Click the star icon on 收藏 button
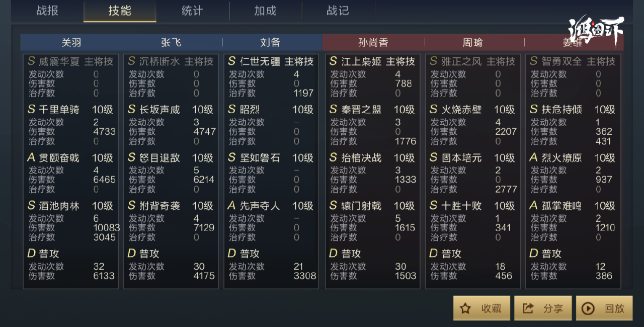The image size is (644, 327). 465,308
